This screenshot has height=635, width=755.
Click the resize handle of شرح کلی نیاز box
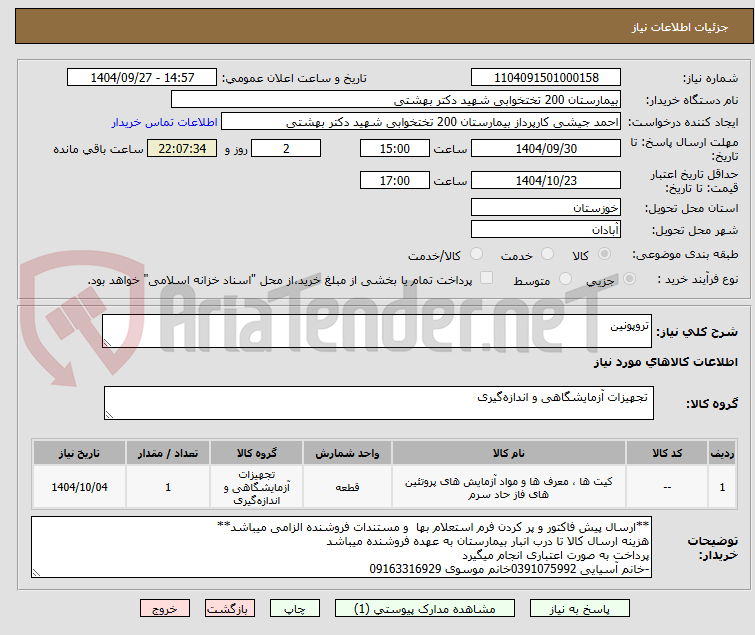[107, 342]
